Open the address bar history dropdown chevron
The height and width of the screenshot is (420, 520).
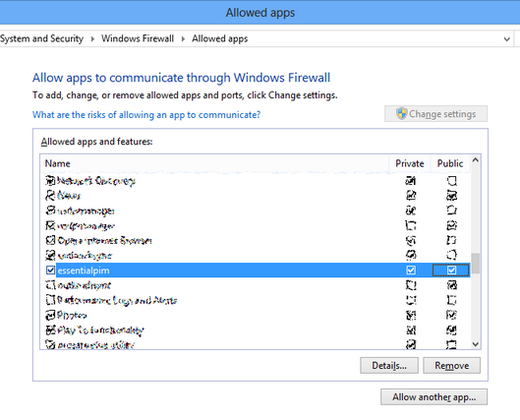(x=506, y=39)
